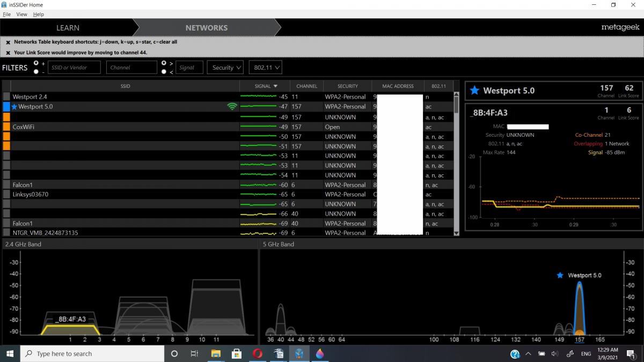Click the networks table scroll down arrow
The height and width of the screenshot is (362, 644).
click(456, 233)
